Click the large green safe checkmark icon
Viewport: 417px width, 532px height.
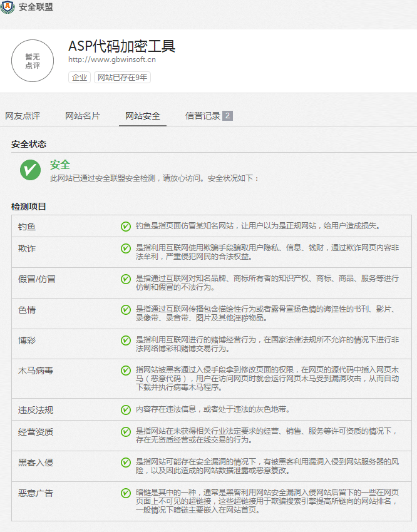click(30, 170)
